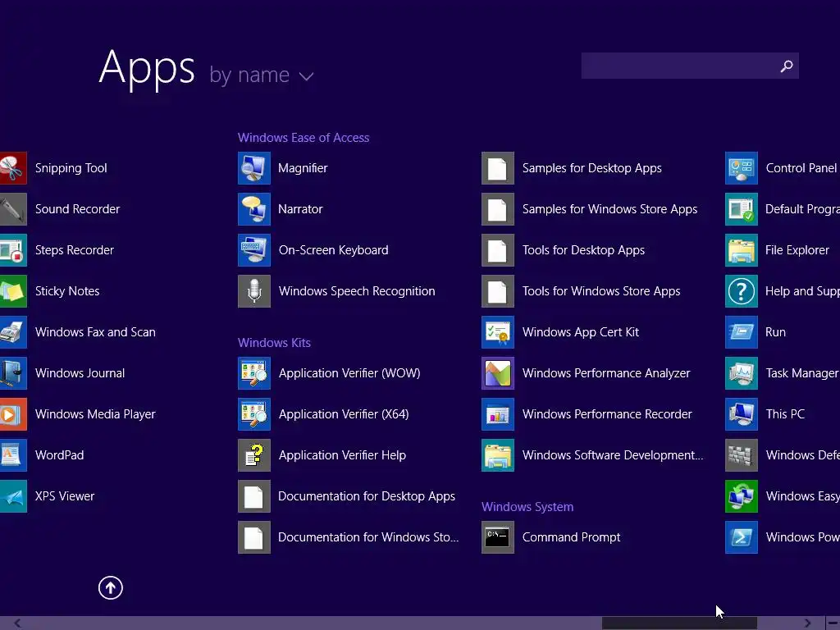This screenshot has width=840, height=630.
Task: Open Documentation for Desktop Apps file icon
Action: point(254,496)
